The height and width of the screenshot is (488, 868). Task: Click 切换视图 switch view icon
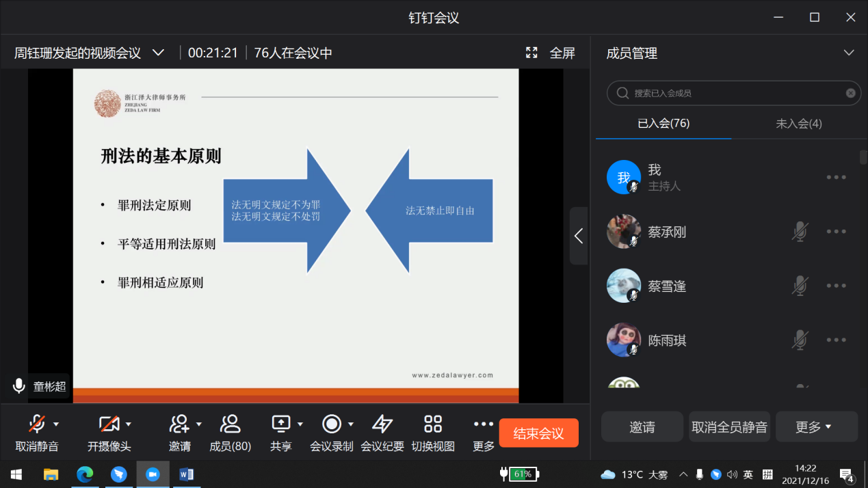(433, 424)
